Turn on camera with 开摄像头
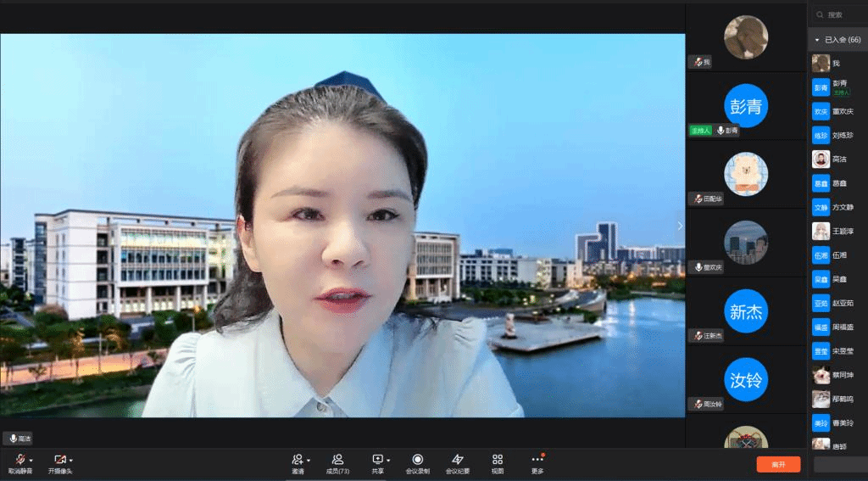Viewport: 868px width, 481px height. 59,460
